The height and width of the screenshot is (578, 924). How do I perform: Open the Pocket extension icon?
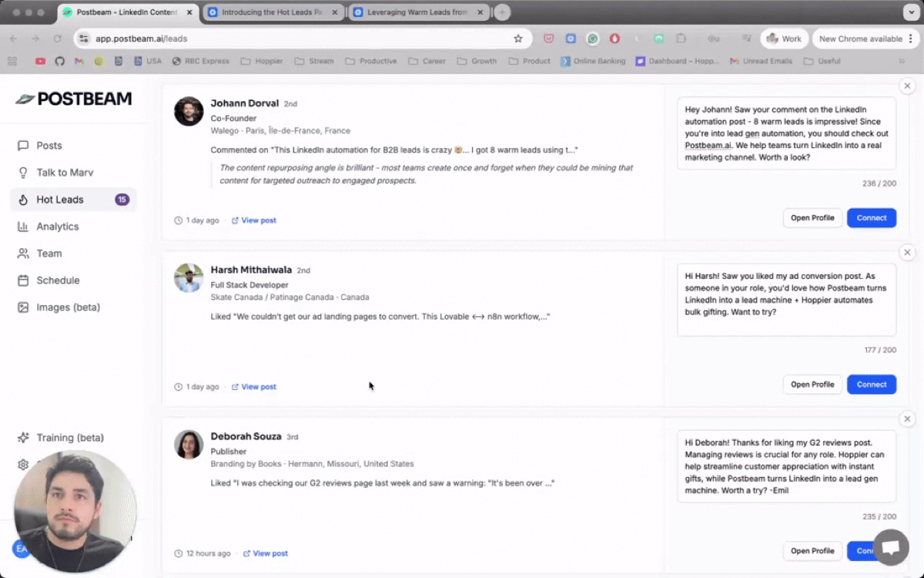pyautogui.click(x=549, y=39)
